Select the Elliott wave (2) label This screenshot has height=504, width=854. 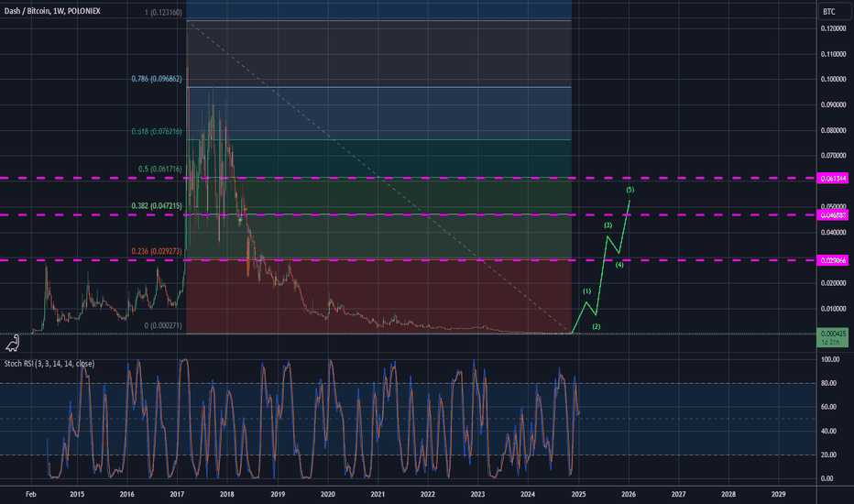pos(597,326)
